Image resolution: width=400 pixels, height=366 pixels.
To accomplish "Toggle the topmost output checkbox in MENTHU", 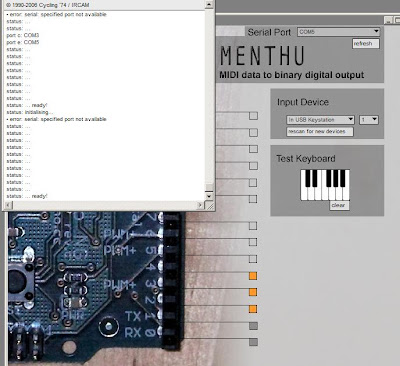I will click(253, 116).
